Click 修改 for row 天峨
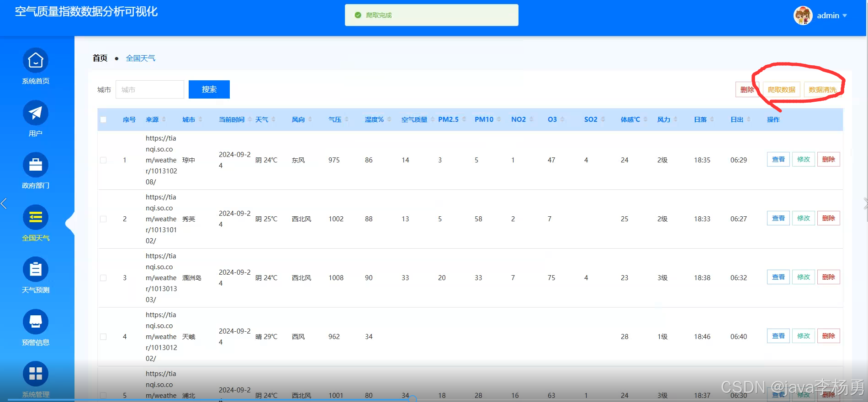This screenshot has width=868, height=402. pos(804,336)
